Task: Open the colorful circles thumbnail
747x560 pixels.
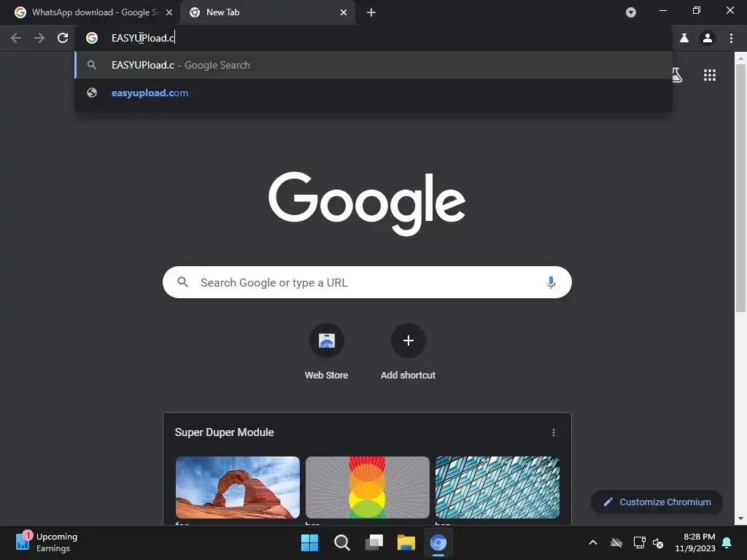Action: 368,487
